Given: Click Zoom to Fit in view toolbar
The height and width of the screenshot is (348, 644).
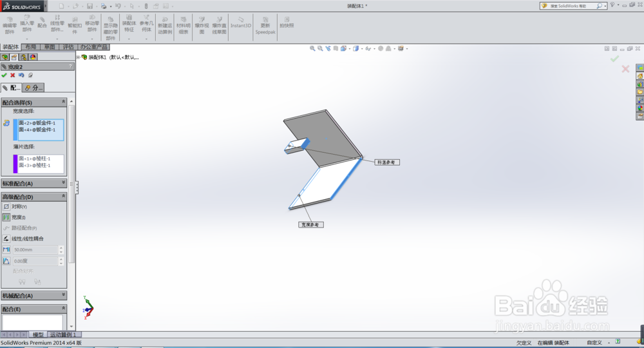Looking at the screenshot, I should click(x=312, y=48).
